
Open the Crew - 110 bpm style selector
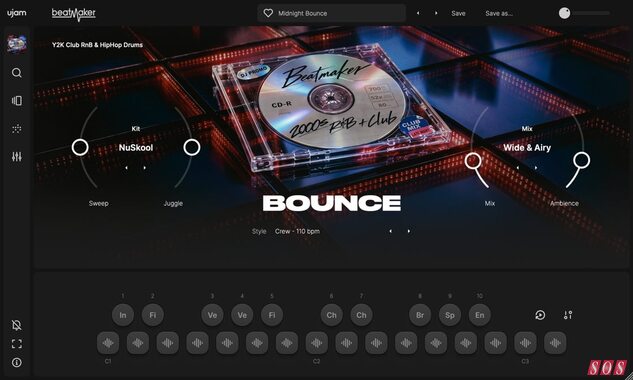(x=297, y=231)
